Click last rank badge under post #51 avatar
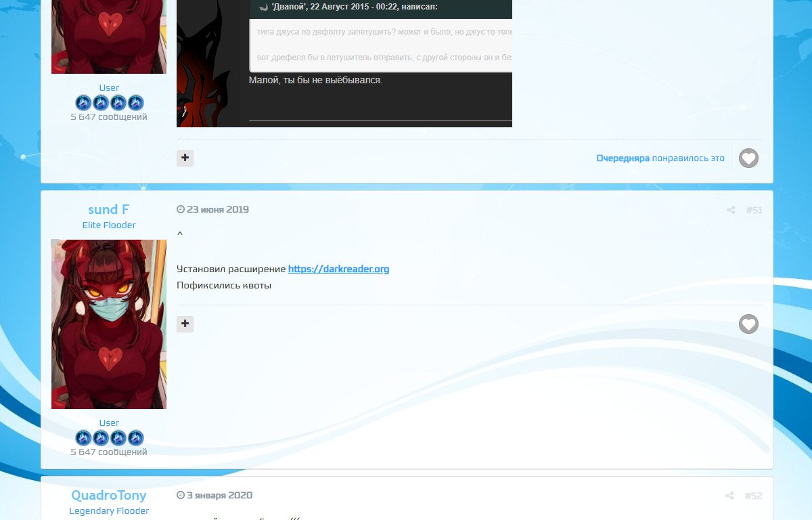This screenshot has width=812, height=520. (x=135, y=437)
